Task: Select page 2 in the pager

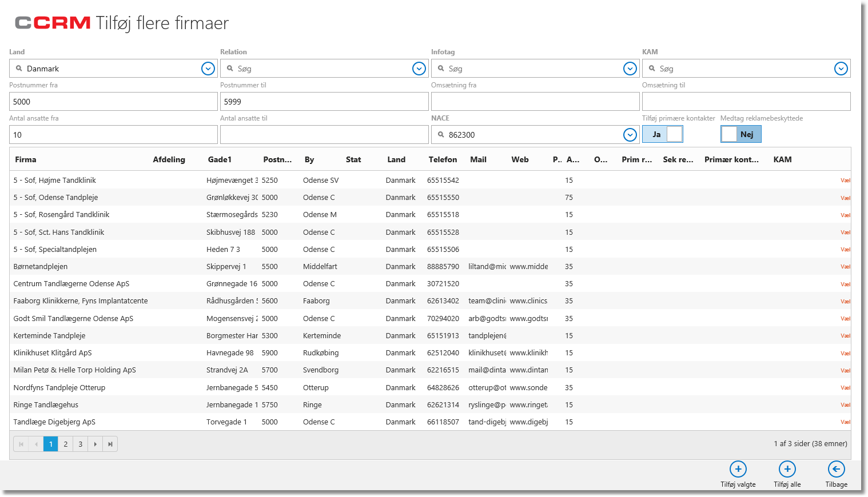Action: point(66,444)
